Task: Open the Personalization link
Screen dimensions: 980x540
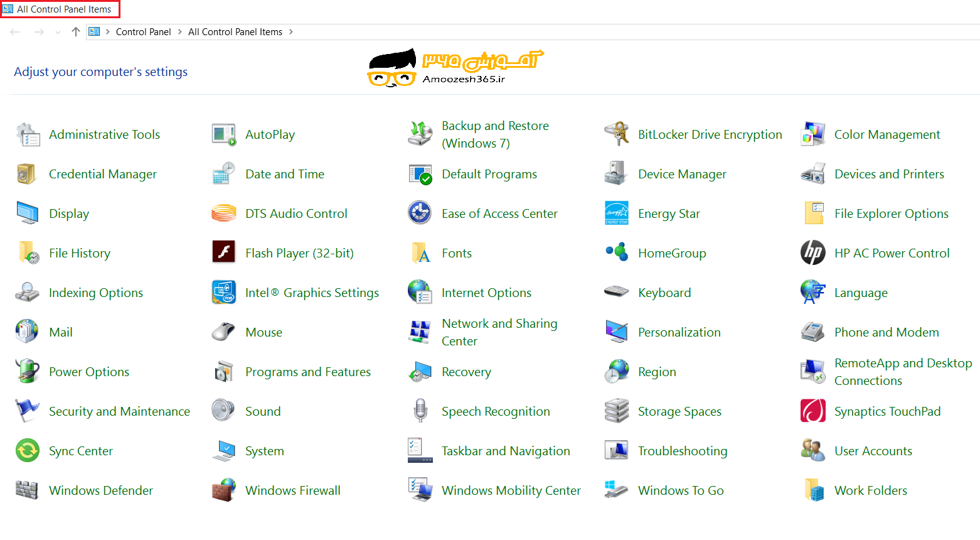Action: (679, 332)
